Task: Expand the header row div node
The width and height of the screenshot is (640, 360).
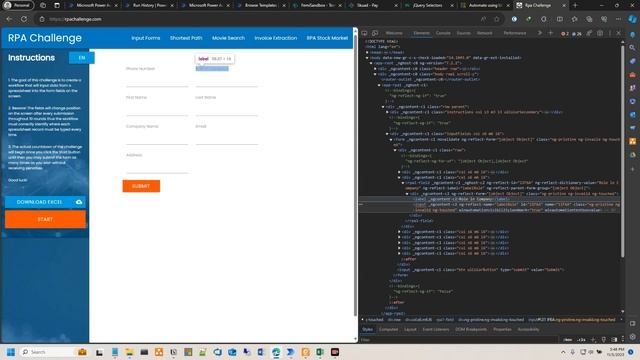Action: 375,69
